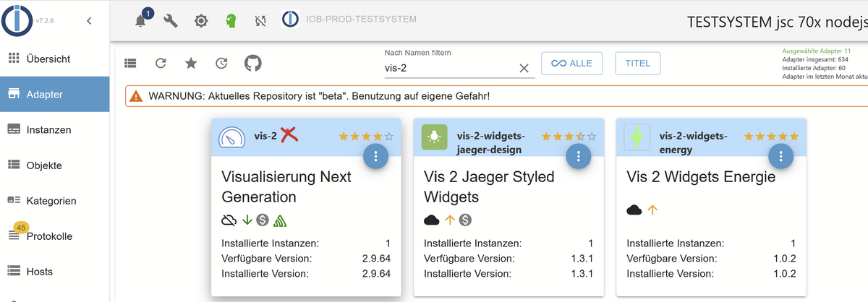Show favorite adapters with star icon
This screenshot has width=868, height=302.
(x=191, y=63)
